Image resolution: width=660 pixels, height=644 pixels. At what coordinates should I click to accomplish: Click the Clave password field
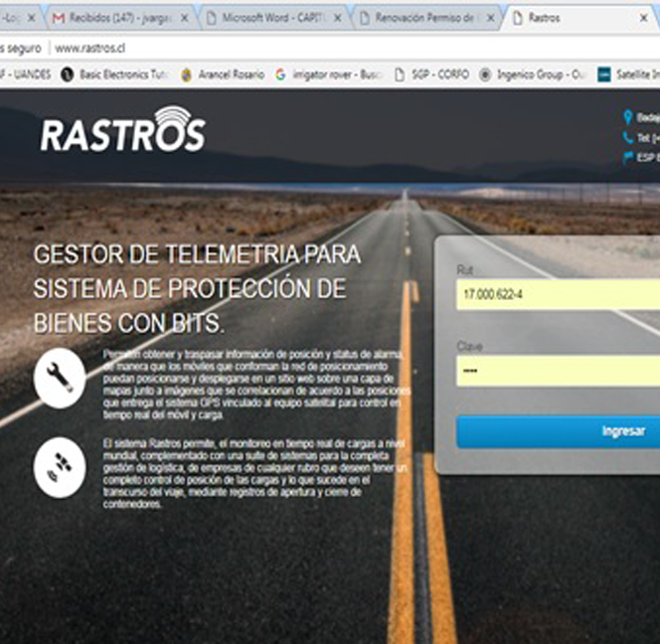pos(559,371)
